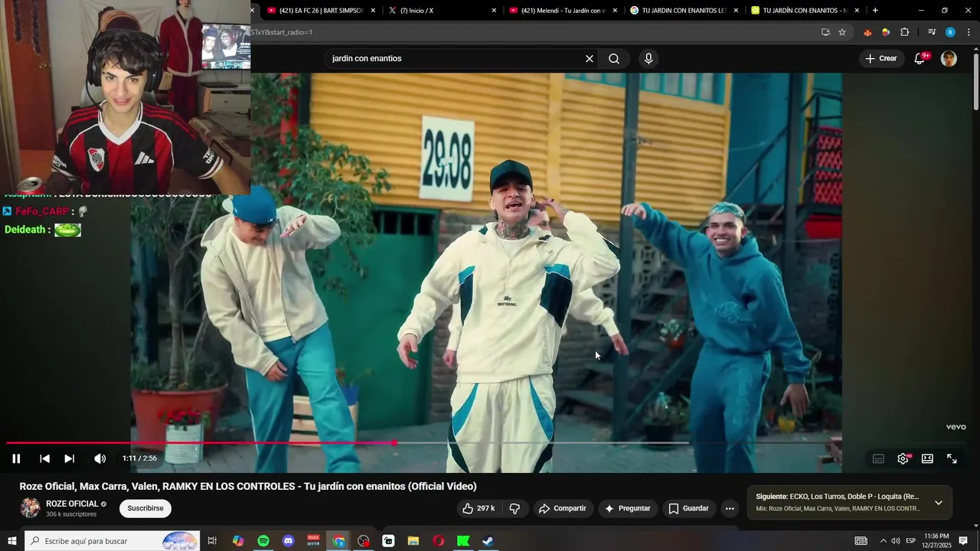The height and width of the screenshot is (551, 980).
Task: Open Opera browser from the taskbar
Action: pos(438,541)
